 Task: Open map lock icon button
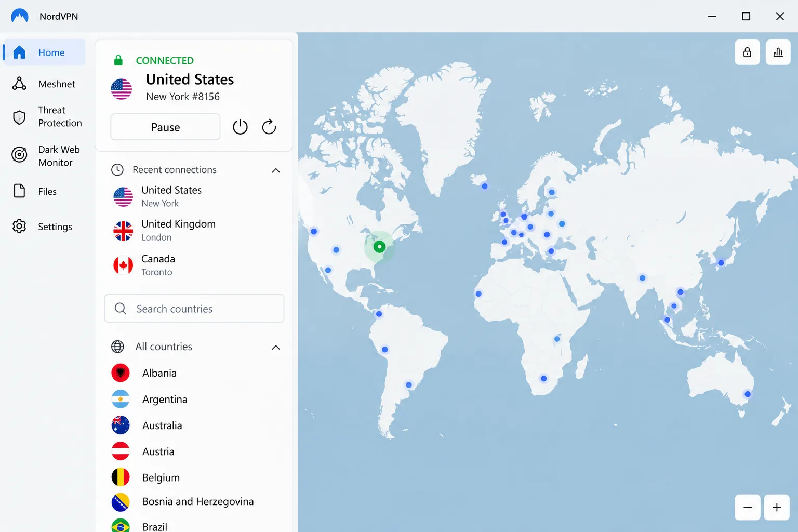pos(747,52)
